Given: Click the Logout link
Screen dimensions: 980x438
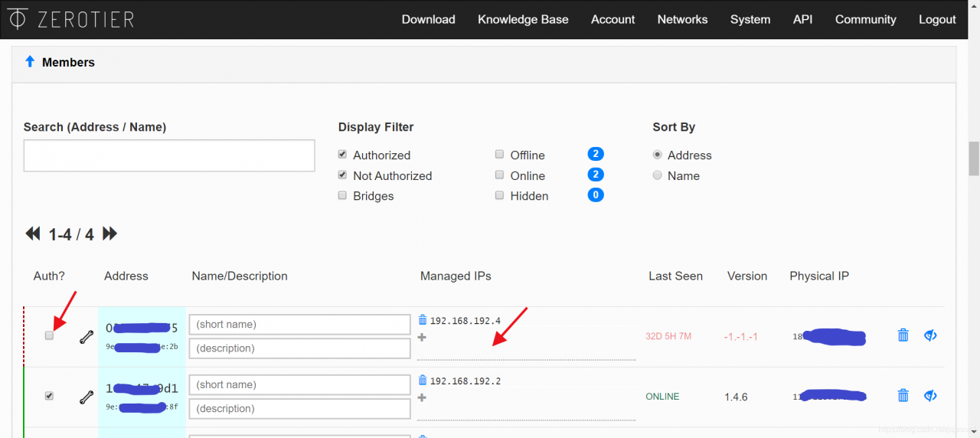Looking at the screenshot, I should [x=937, y=19].
